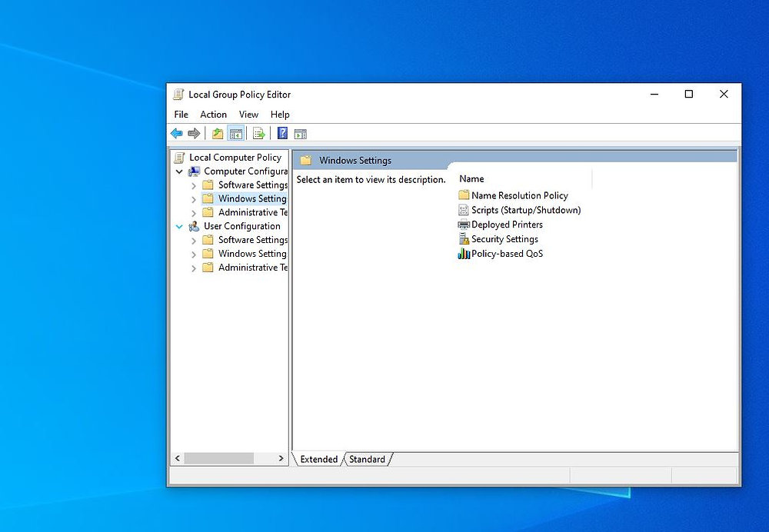This screenshot has width=769, height=532.
Task: Click the Up One Level folder icon
Action: pos(218,133)
